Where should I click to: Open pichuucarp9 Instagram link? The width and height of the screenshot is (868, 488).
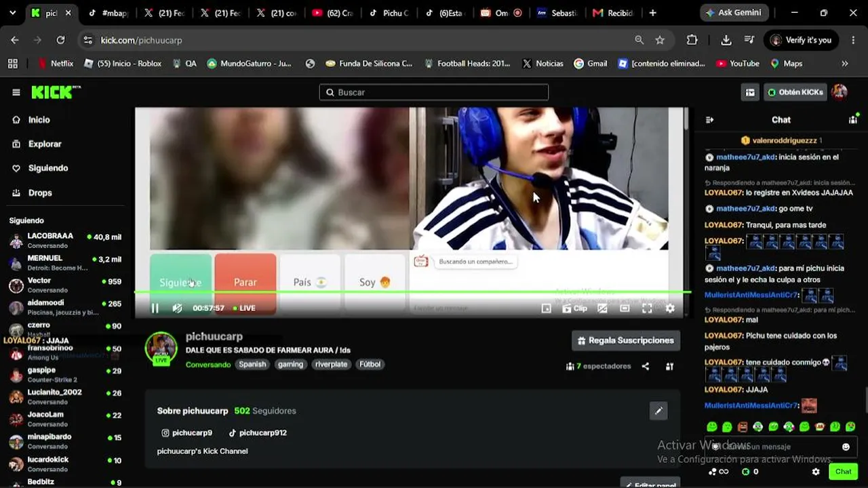tap(186, 433)
